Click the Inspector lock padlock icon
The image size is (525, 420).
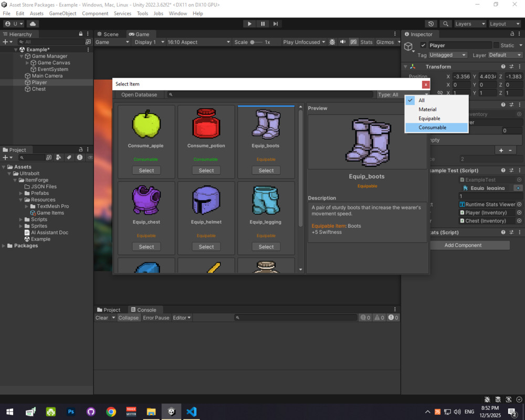pyautogui.click(x=512, y=34)
